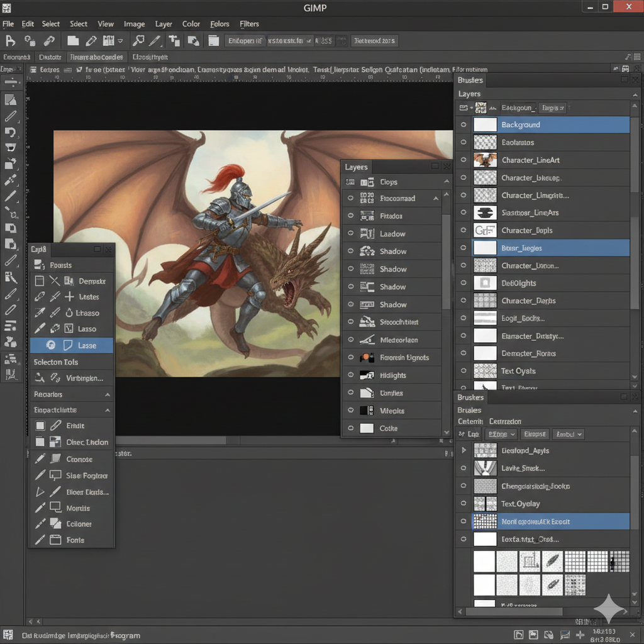Click the zoom magnifier icon in top toolbar
Screen dimensions: 644x644
pos(138,41)
